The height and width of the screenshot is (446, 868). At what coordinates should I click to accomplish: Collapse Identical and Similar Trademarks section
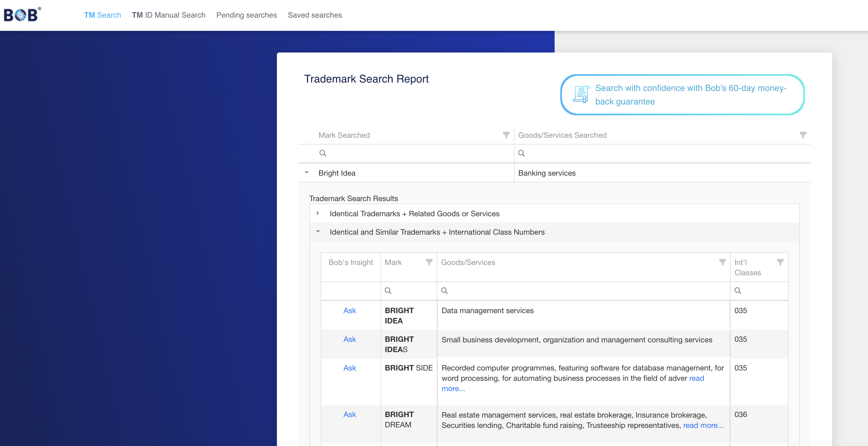coord(317,232)
